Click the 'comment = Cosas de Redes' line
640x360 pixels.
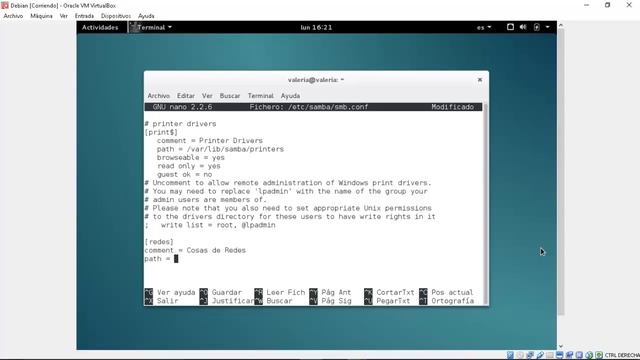195,250
